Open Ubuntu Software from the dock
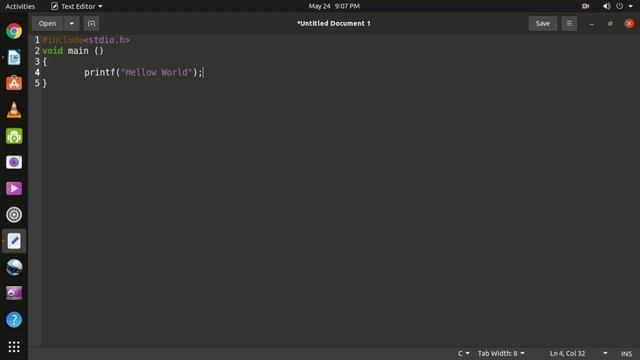Screen dimensions: 640x360 14,83
